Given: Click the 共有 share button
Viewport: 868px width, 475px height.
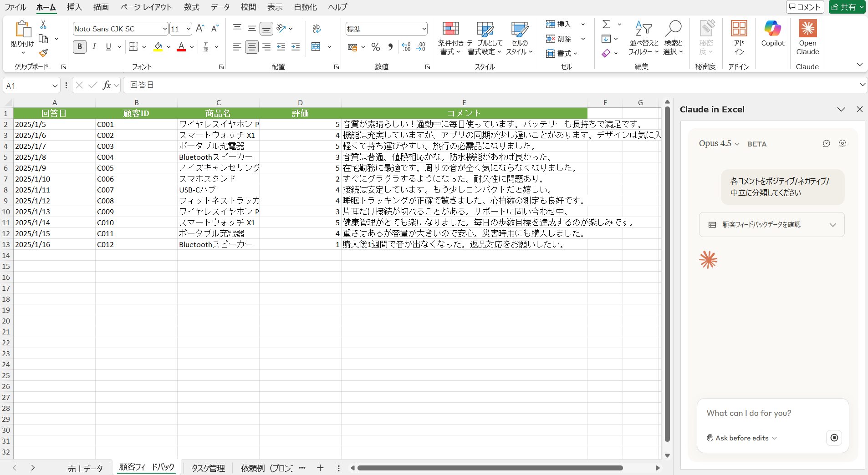Looking at the screenshot, I should point(847,7).
